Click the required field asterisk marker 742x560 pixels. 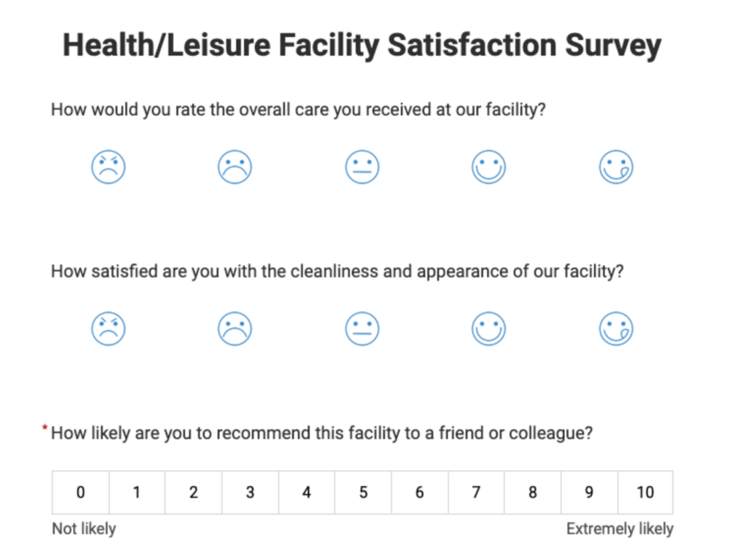[x=44, y=427]
